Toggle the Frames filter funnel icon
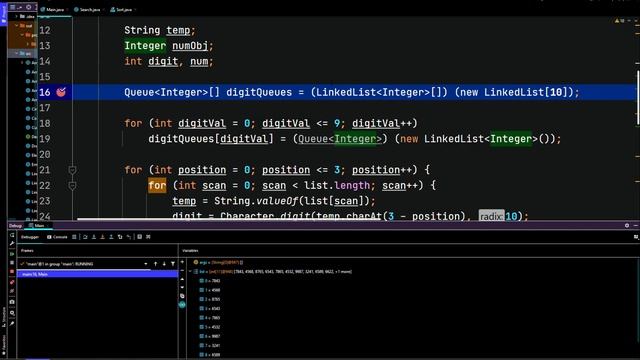Viewport: 640px width, 360px height. click(173, 264)
